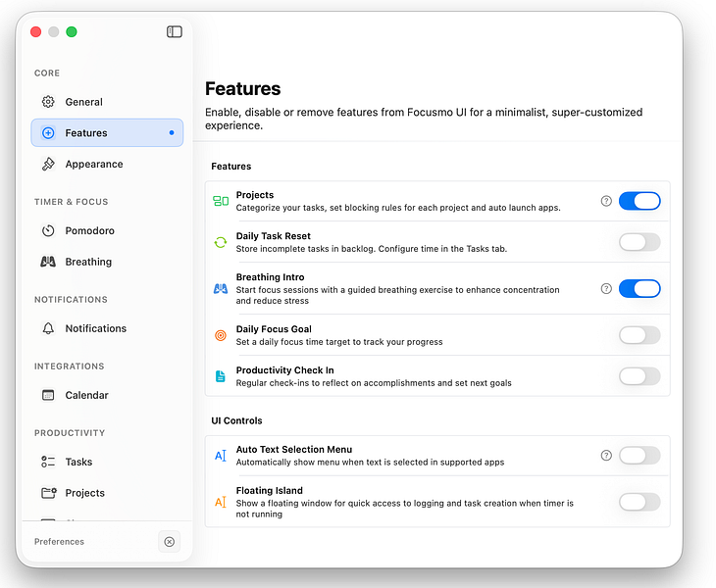Go to the Notifications settings
716x588 pixels.
95,329
